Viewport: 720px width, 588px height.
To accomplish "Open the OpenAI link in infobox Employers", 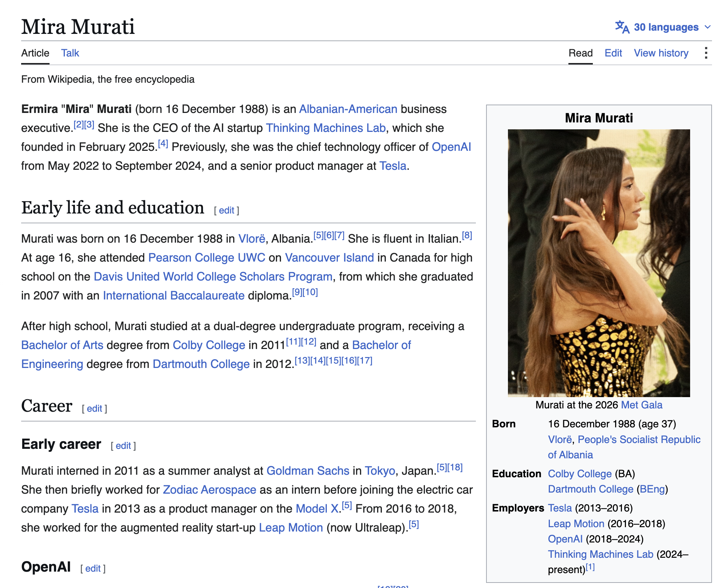I will pyautogui.click(x=565, y=539).
